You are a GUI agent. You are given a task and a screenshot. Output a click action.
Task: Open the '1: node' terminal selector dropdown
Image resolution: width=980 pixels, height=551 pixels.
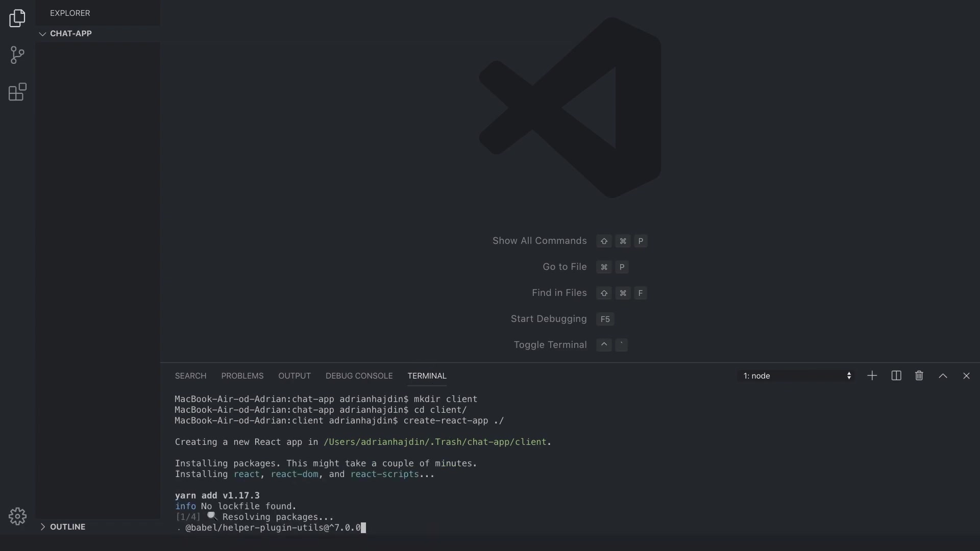pos(796,376)
